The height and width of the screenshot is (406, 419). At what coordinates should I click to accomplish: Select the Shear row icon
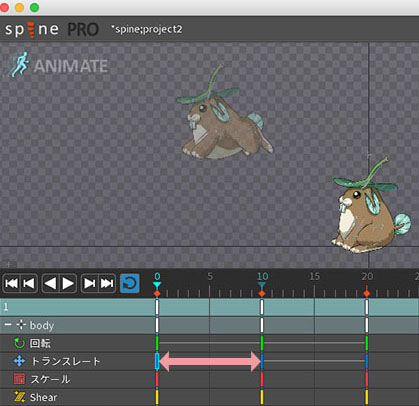[20, 397]
